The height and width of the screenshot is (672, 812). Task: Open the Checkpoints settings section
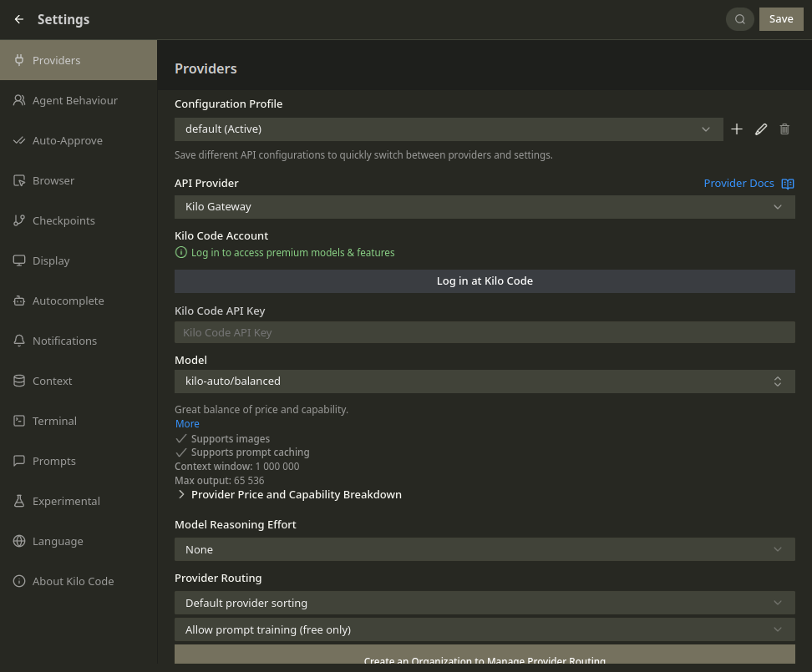[x=79, y=220]
